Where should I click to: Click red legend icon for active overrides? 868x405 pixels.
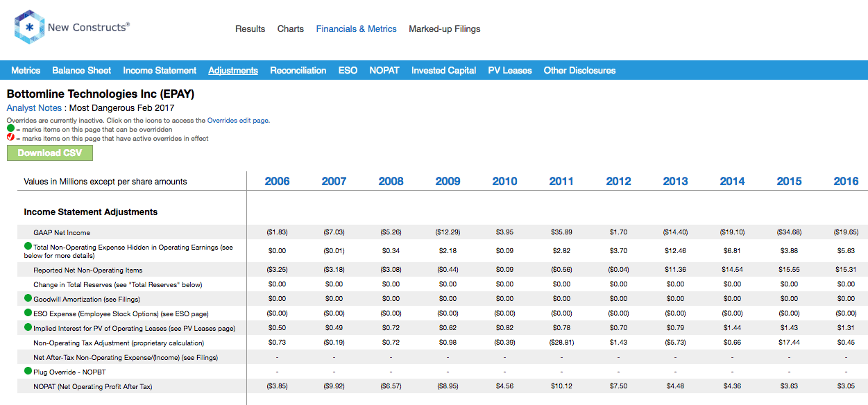(x=10, y=138)
